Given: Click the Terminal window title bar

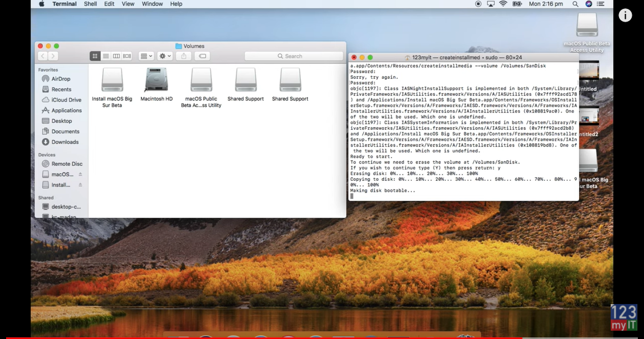Looking at the screenshot, I should coord(464,58).
